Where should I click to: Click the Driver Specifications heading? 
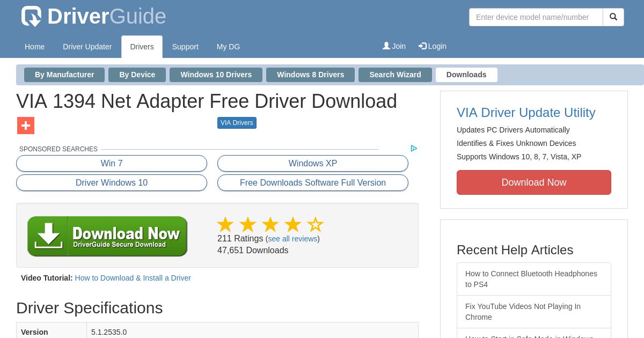tap(89, 308)
